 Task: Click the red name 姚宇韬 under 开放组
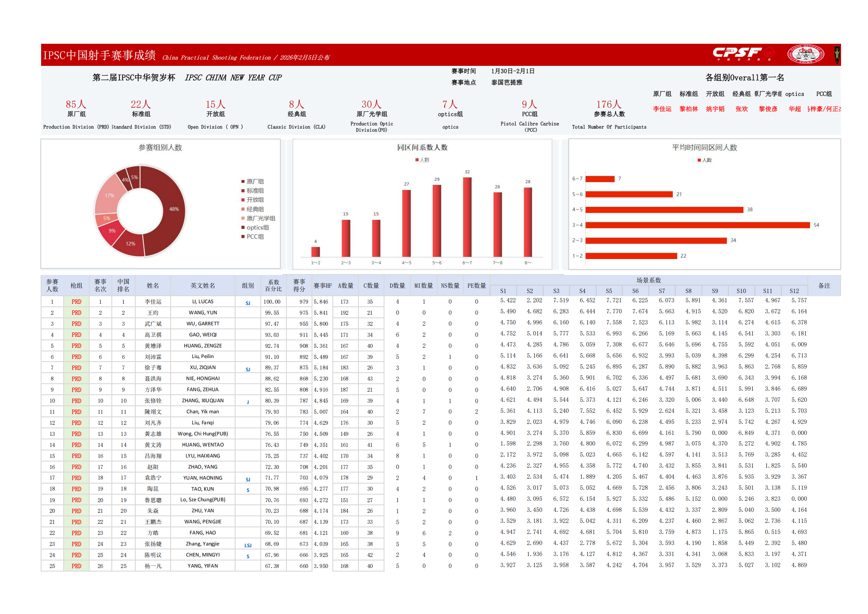click(715, 109)
